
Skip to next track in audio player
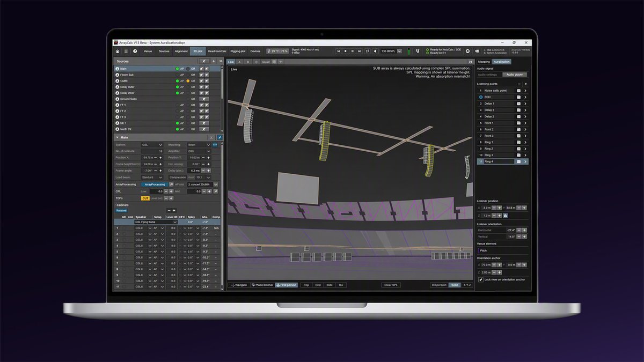360,51
